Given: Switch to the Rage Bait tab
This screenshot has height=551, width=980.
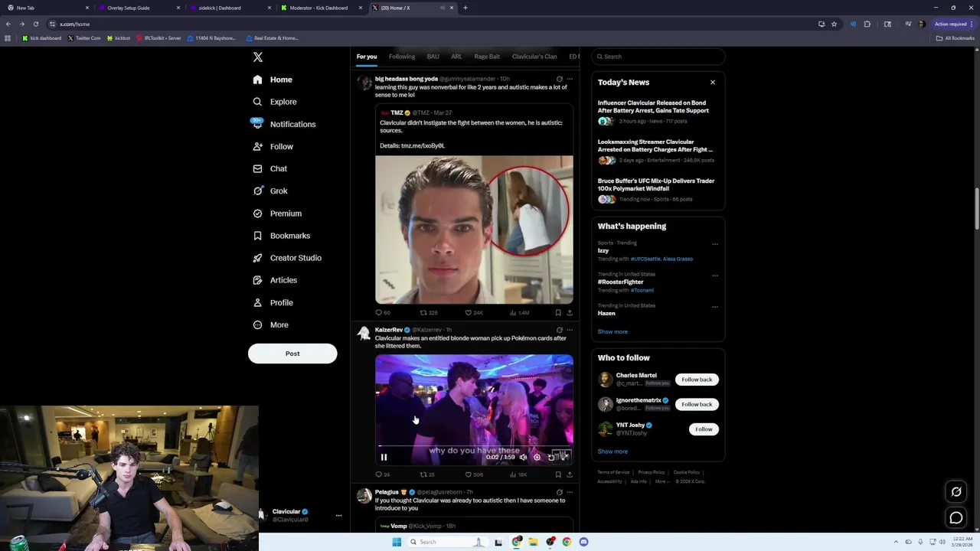Looking at the screenshot, I should (x=487, y=57).
